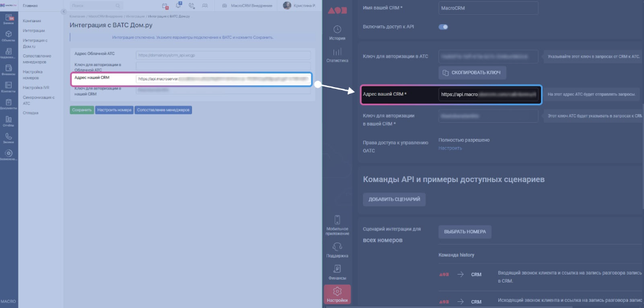Click the green Сохранить button
The image size is (644, 308).
pyautogui.click(x=82, y=110)
